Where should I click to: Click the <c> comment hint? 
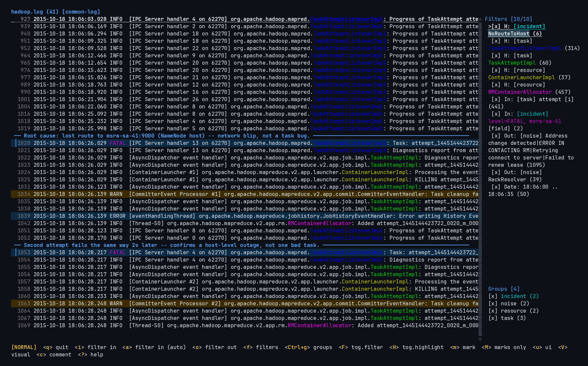pos(54,355)
